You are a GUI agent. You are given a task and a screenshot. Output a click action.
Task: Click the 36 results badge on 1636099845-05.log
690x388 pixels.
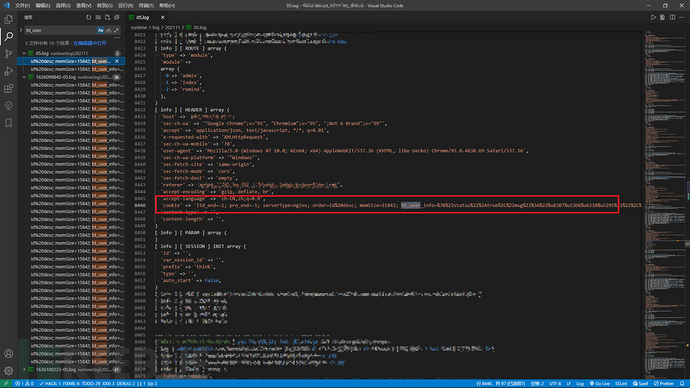(x=117, y=77)
